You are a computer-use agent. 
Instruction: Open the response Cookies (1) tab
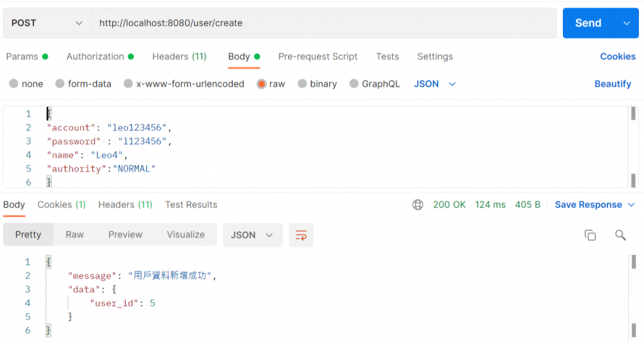pos(62,205)
